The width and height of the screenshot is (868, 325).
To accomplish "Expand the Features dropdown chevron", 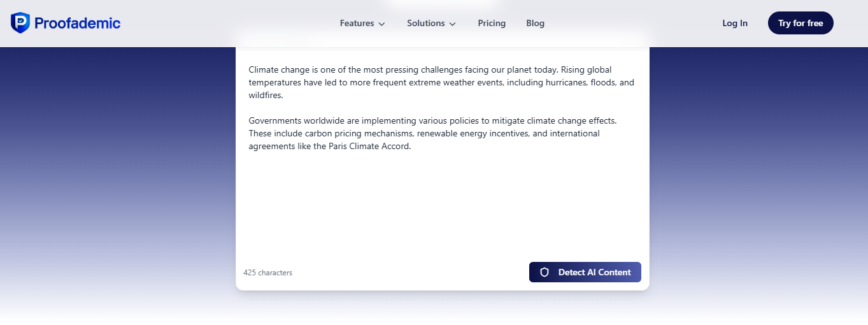I will 382,24.
